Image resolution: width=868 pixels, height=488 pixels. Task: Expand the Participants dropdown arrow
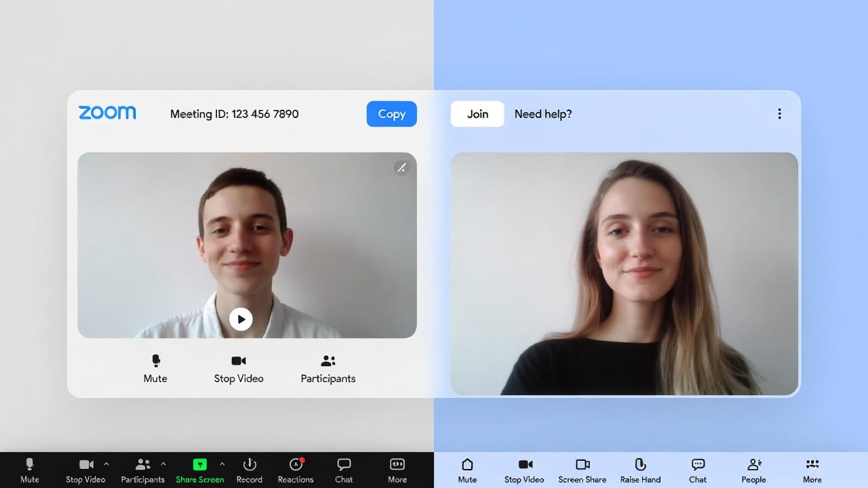(163, 464)
